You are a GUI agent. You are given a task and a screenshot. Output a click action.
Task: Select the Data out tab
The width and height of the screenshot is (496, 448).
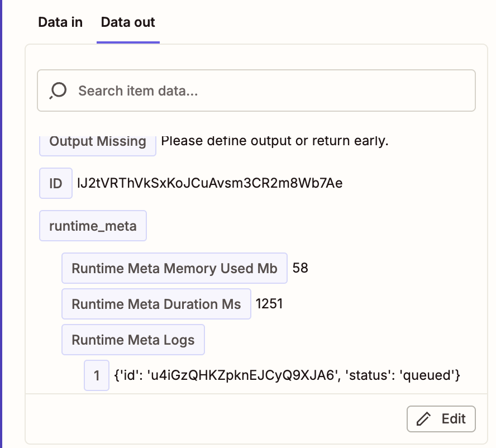pyautogui.click(x=128, y=22)
